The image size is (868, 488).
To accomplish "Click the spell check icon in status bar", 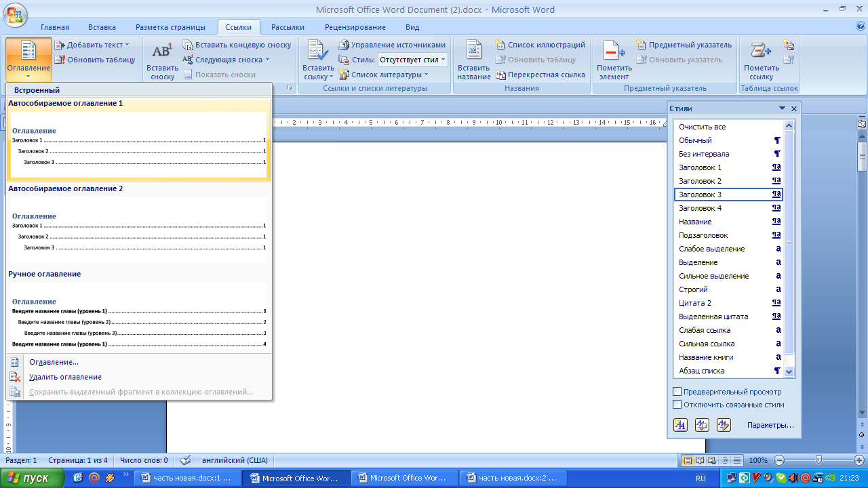I will click(x=184, y=460).
